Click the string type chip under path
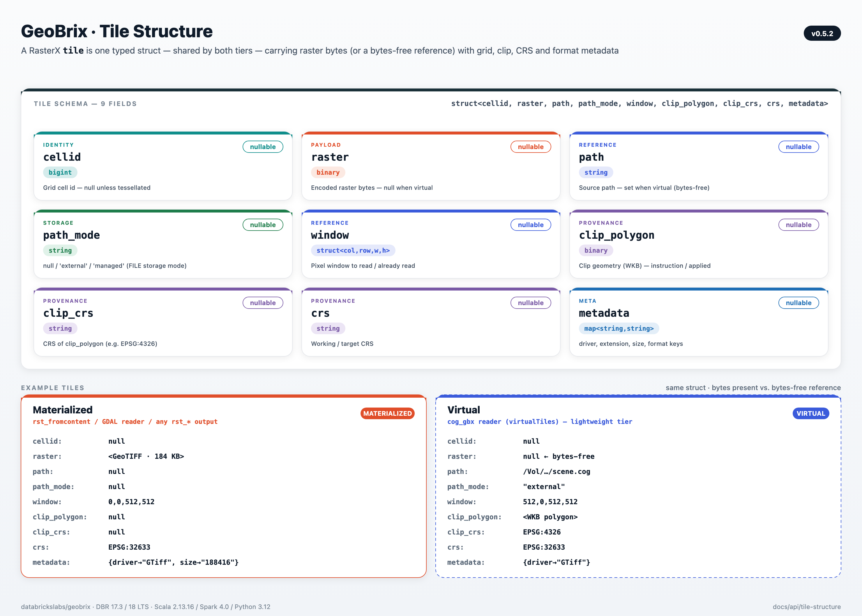862x616 pixels. [x=596, y=172]
